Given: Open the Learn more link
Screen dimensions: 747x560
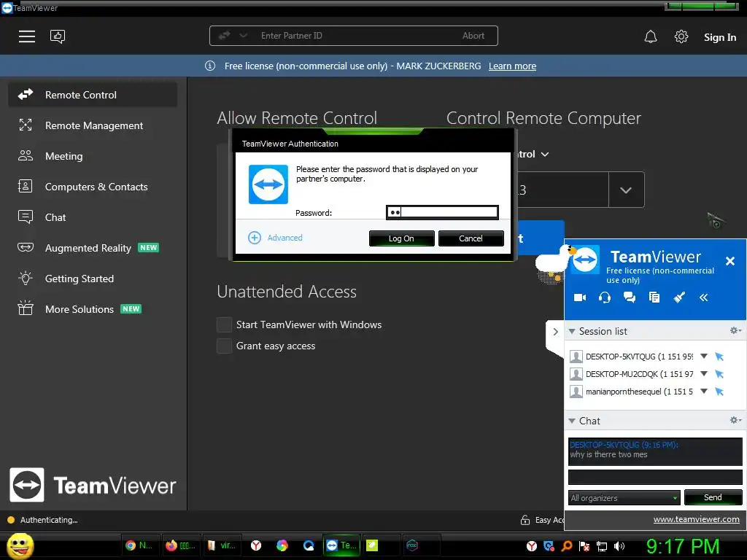Looking at the screenshot, I should (512, 66).
